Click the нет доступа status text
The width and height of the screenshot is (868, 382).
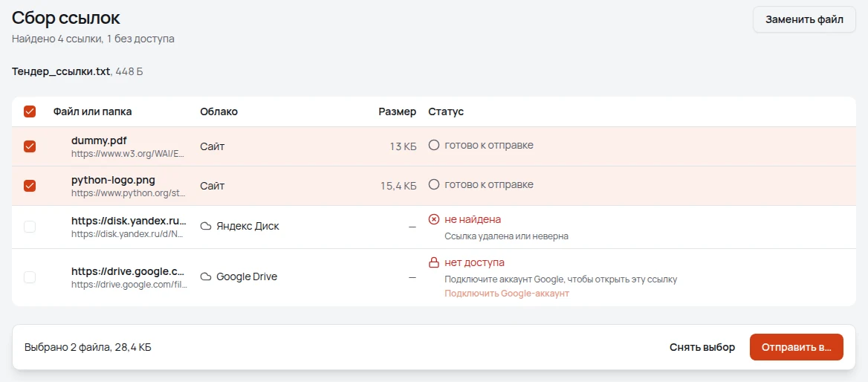(474, 262)
